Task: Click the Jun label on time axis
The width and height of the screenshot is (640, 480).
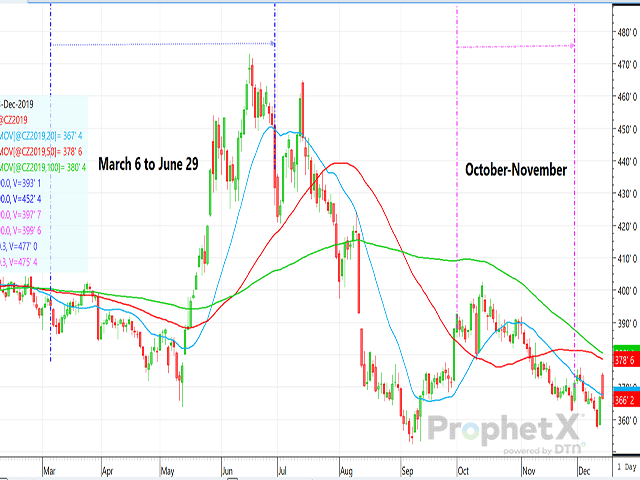Action: (x=227, y=471)
